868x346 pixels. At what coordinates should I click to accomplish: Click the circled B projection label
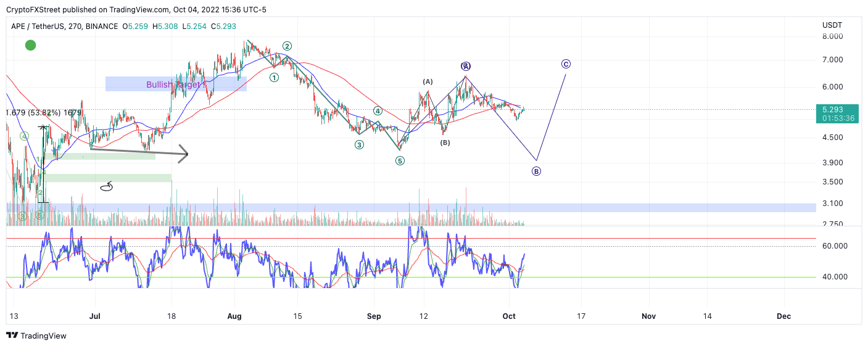click(x=536, y=171)
